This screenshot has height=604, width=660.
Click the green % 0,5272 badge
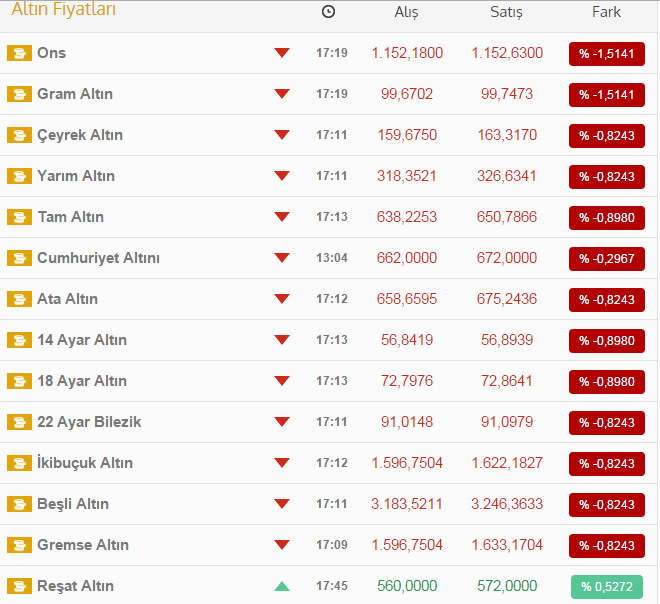tap(606, 586)
